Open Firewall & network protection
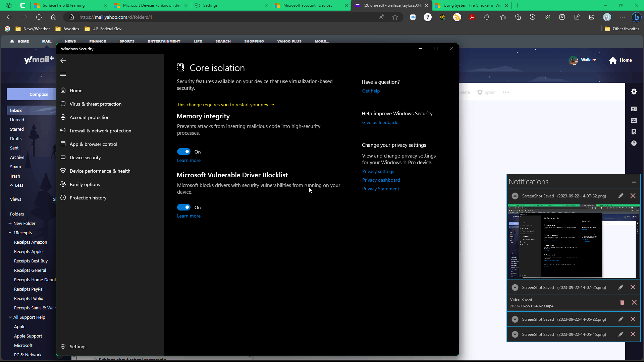Screen dimensions: 644x362 point(100,131)
